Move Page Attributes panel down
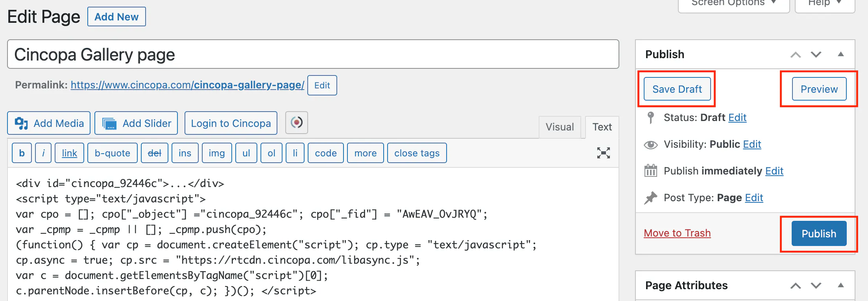Screen dimensions: 868x301 tap(816, 286)
